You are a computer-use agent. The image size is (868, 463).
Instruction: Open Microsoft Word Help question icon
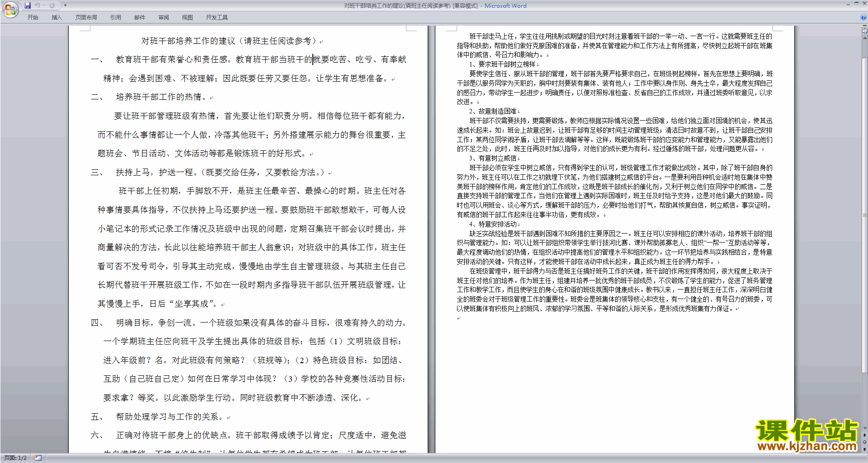click(x=863, y=17)
